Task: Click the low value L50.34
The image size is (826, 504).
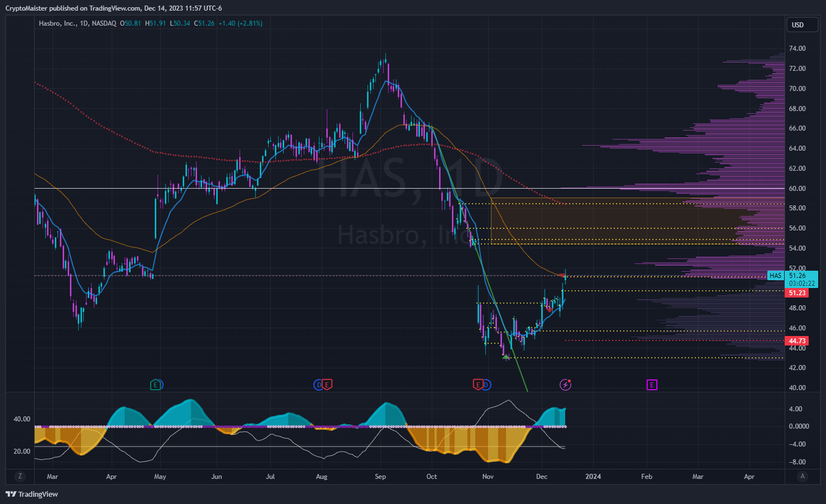Action: pos(180,23)
